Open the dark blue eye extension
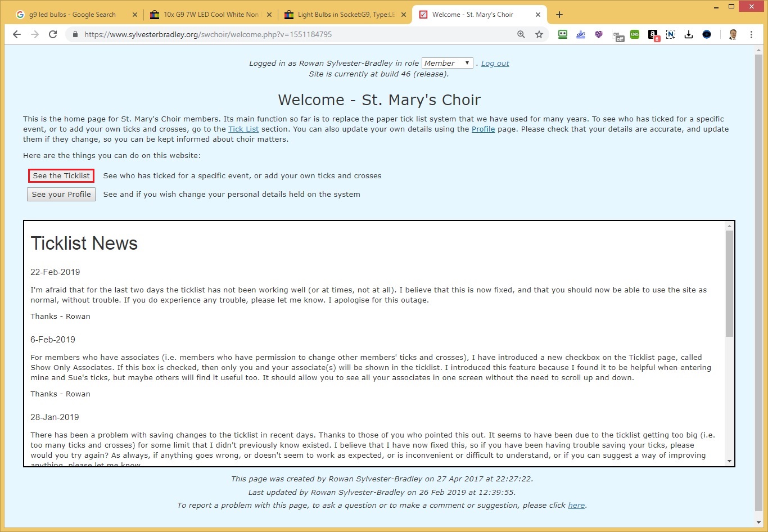The image size is (768, 532). [707, 34]
